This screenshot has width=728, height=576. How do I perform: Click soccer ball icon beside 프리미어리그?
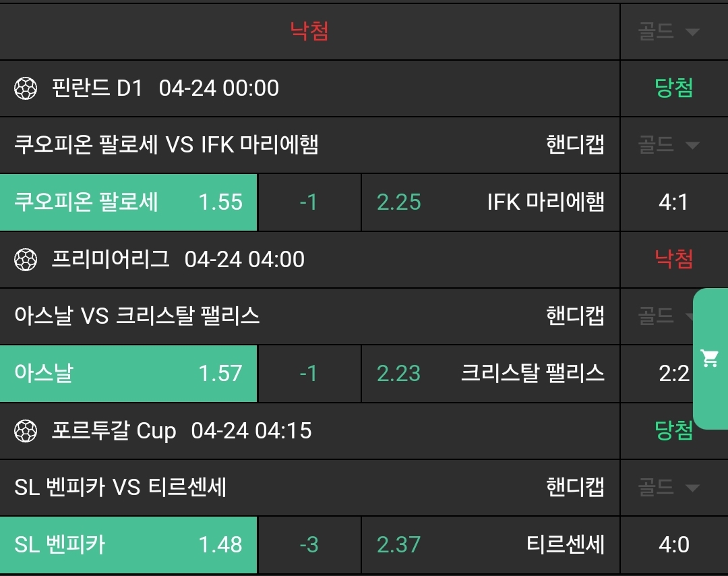[x=26, y=260]
